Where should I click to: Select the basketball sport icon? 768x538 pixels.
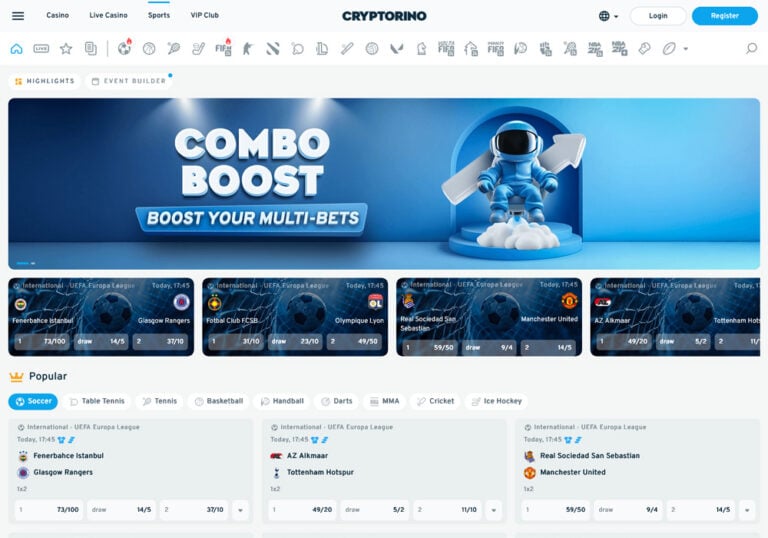[149, 48]
